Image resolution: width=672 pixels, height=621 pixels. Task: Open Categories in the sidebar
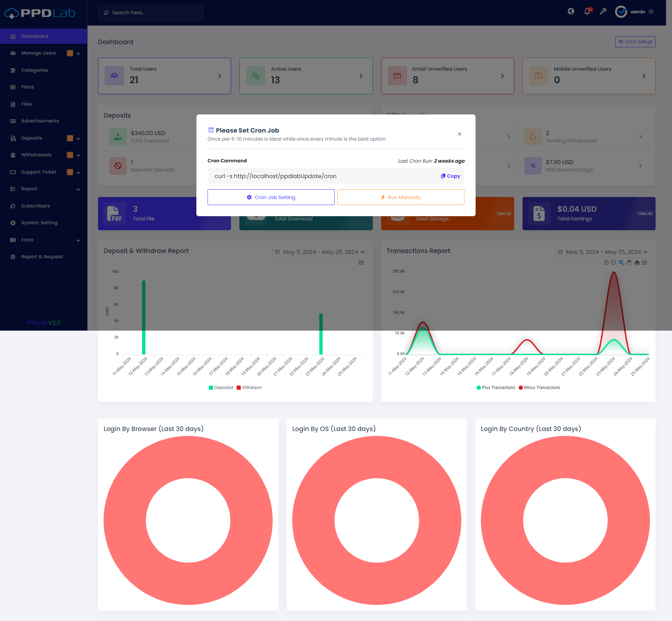coord(34,70)
